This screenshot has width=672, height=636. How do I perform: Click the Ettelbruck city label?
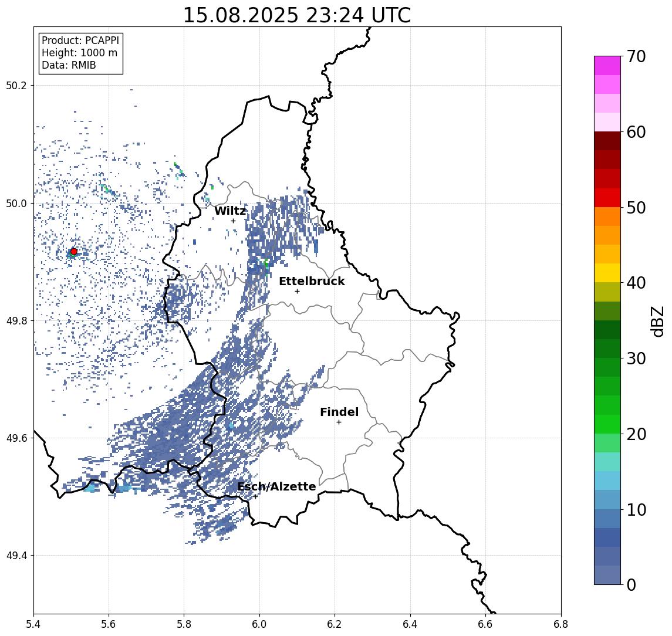click(x=312, y=281)
